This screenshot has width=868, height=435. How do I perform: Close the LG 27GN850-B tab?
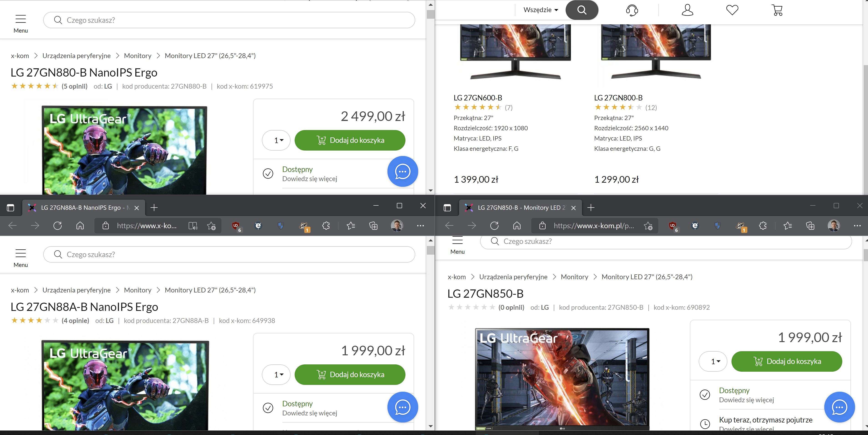[x=574, y=208]
